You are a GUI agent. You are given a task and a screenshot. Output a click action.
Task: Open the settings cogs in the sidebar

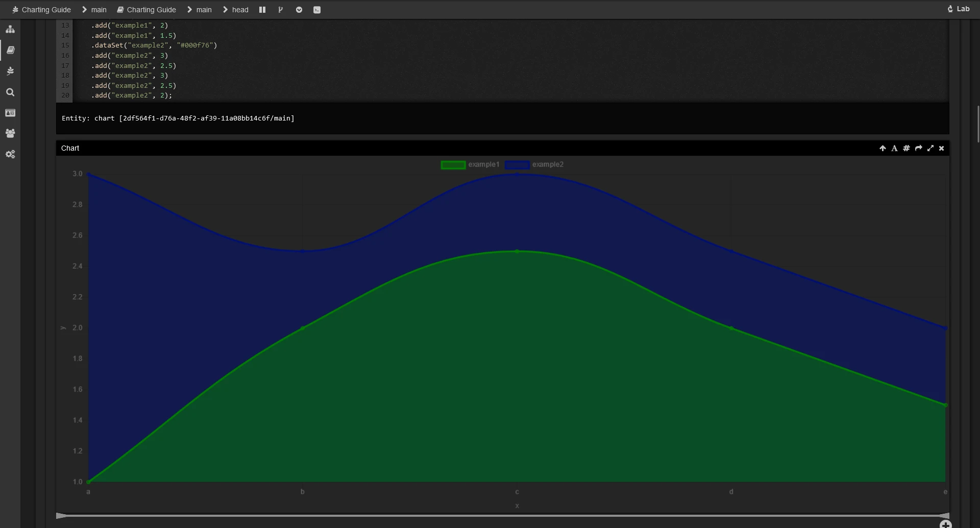[10, 154]
